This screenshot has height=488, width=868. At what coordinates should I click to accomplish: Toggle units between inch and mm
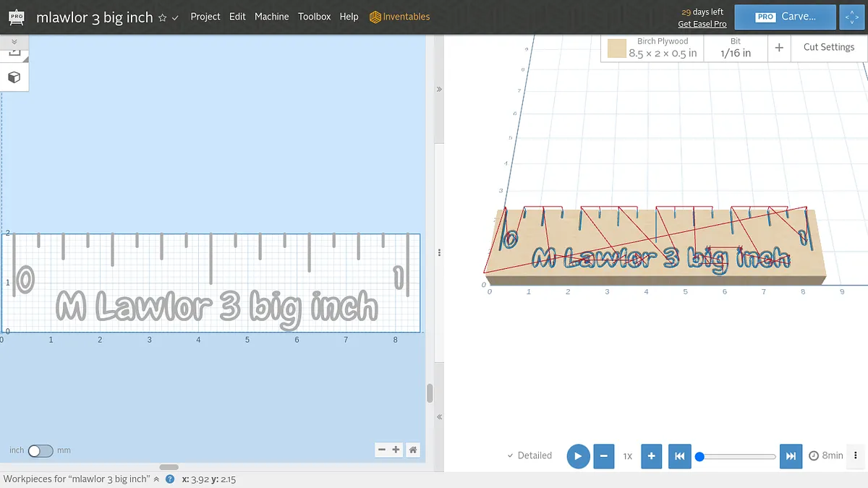(41, 450)
